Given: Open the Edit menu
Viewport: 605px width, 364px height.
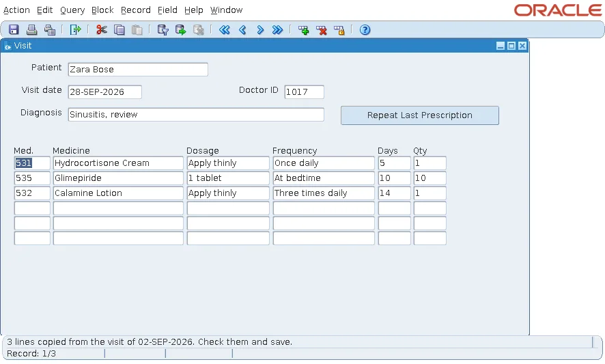Looking at the screenshot, I should click(45, 10).
